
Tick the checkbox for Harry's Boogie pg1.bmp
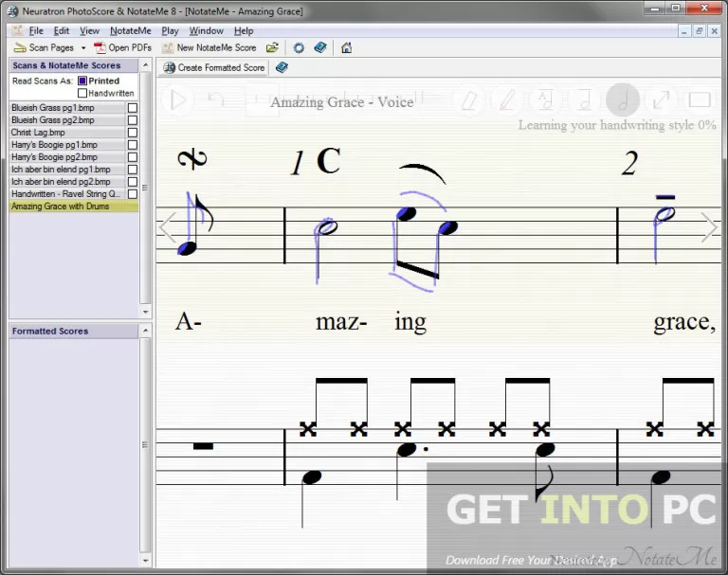[133, 145]
